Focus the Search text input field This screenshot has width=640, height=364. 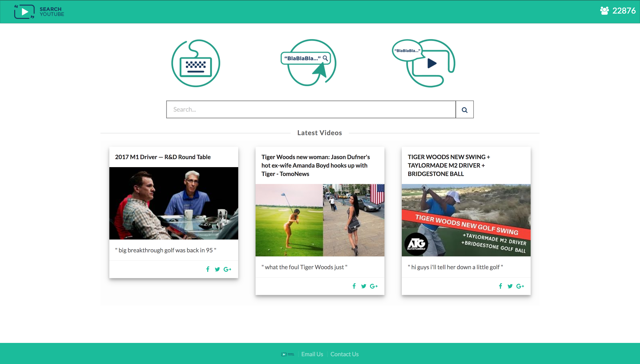click(311, 109)
